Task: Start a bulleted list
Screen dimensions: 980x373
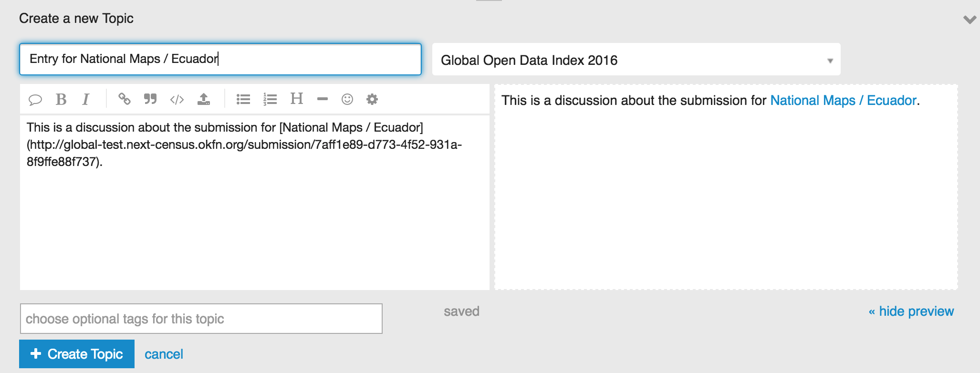Action: (243, 99)
